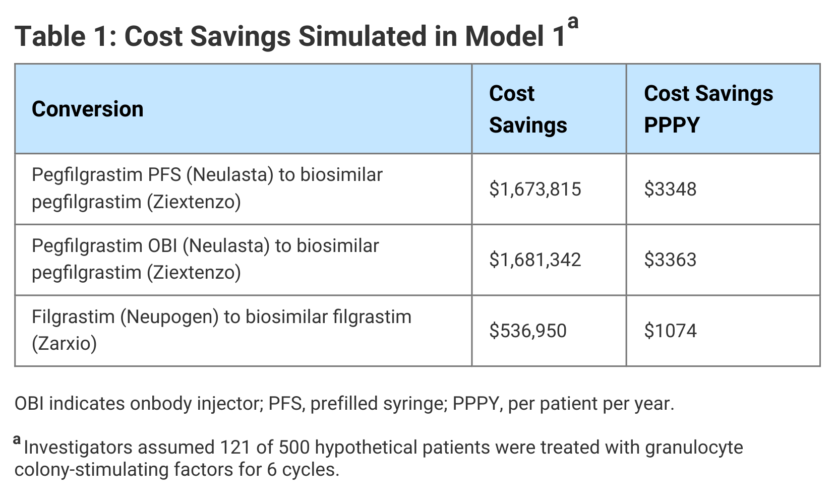
Task: Select the "Cost Savings PPPY" column header
Action: 708,109
